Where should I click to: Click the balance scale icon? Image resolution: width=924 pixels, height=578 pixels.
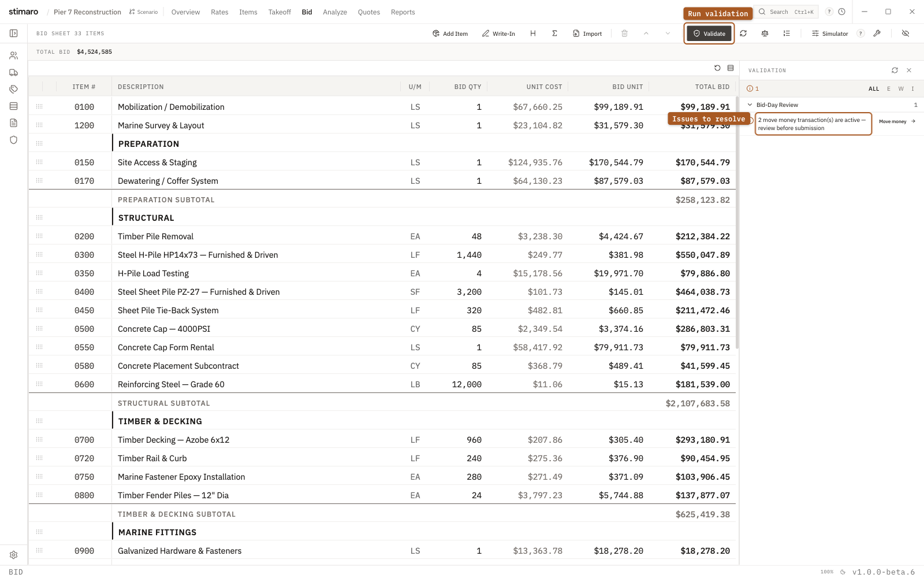765,34
